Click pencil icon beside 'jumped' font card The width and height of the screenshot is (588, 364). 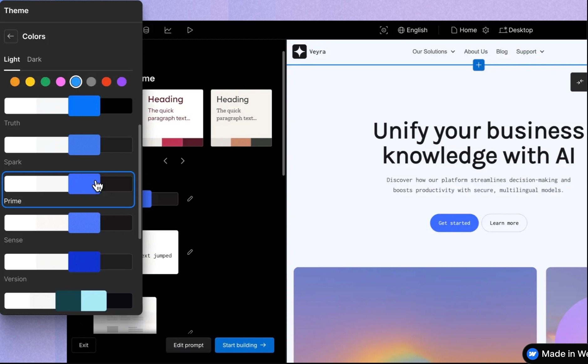point(190,252)
